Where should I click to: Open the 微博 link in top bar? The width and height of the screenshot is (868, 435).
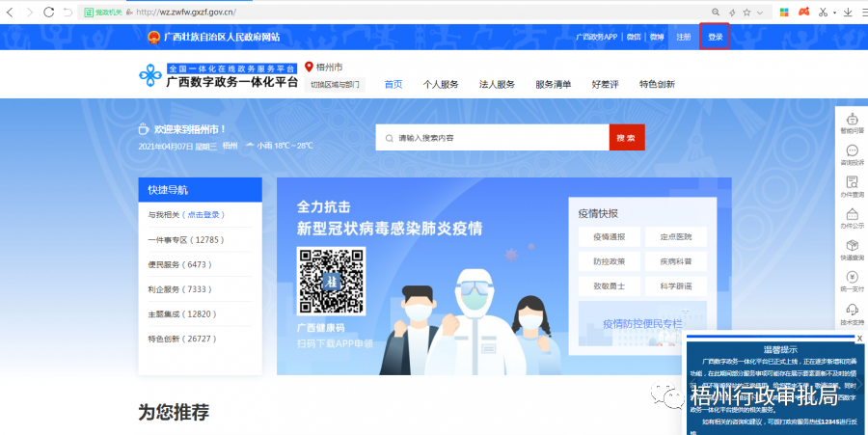click(657, 37)
